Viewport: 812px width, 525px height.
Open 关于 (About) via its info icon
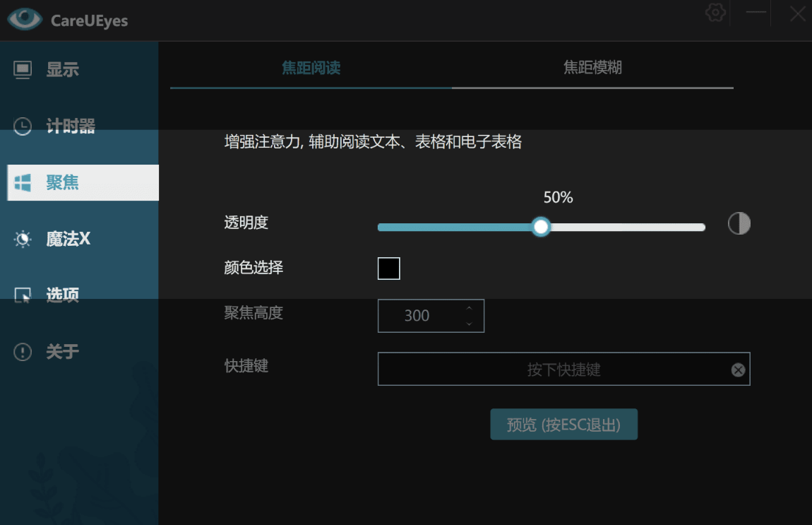(22, 351)
